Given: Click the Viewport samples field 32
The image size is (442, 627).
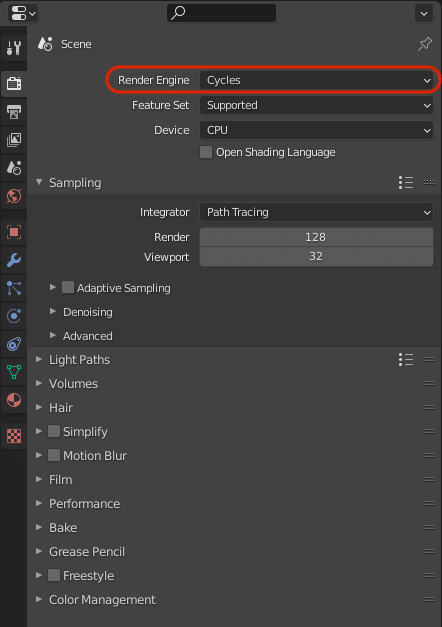Looking at the screenshot, I should pyautogui.click(x=316, y=256).
